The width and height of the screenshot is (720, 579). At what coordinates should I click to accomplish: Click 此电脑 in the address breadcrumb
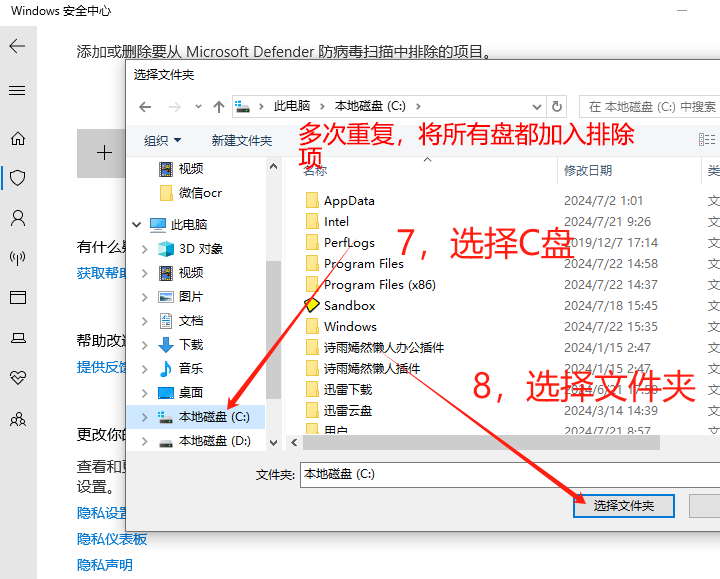(292, 106)
